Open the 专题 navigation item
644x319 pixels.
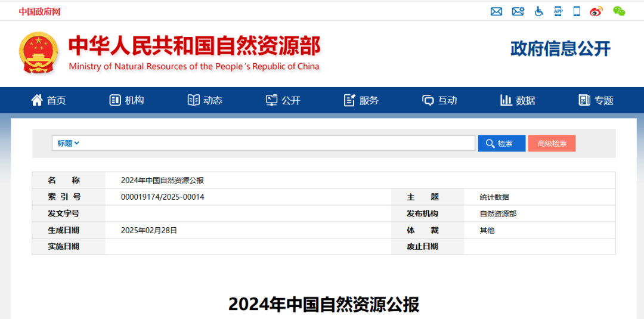coord(603,100)
